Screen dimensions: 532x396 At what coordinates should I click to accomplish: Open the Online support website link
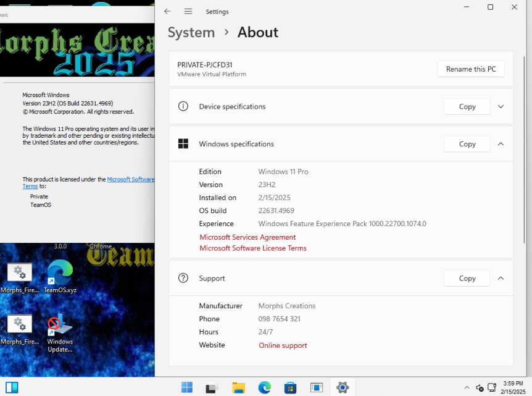coord(283,345)
